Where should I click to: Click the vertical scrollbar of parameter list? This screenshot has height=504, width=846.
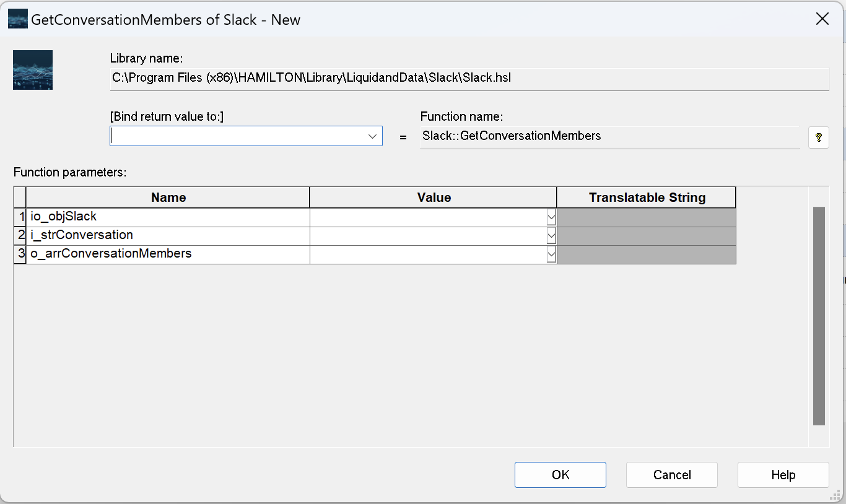pyautogui.click(x=819, y=316)
